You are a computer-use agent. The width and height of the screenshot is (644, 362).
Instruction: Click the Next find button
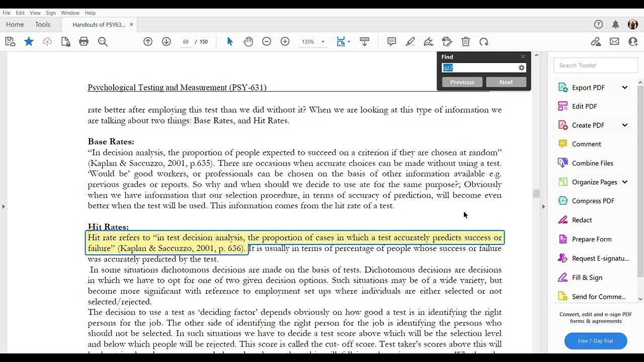[x=506, y=82]
